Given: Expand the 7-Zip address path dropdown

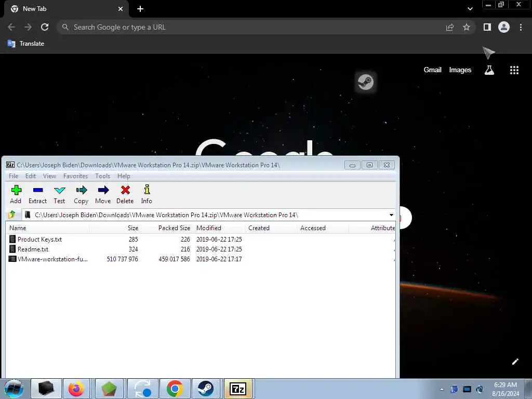Looking at the screenshot, I should pyautogui.click(x=391, y=215).
